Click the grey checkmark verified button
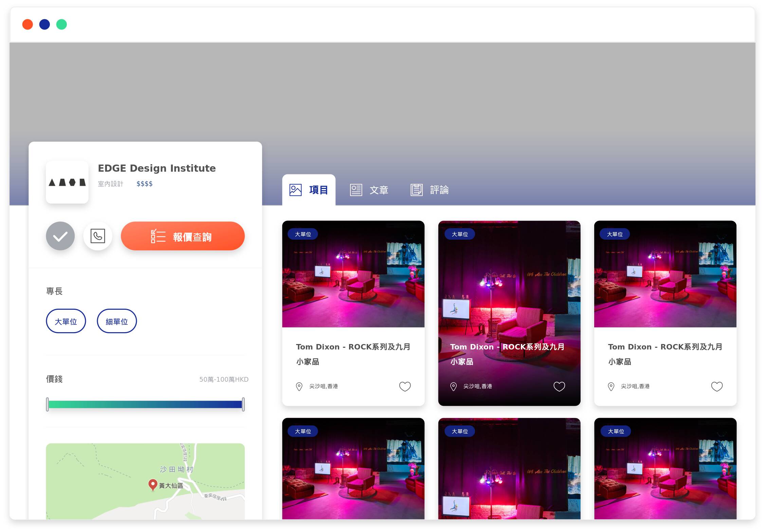Screen dimensions: 765x532 point(60,236)
